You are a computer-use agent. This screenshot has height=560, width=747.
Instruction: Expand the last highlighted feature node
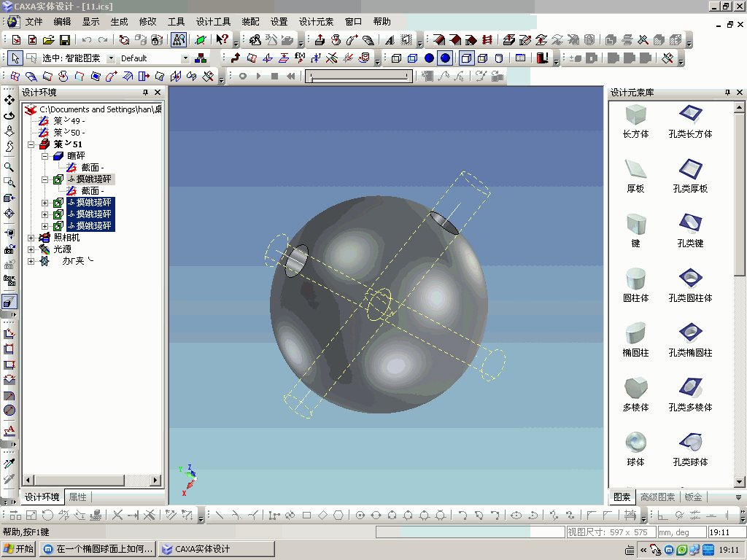(44, 226)
